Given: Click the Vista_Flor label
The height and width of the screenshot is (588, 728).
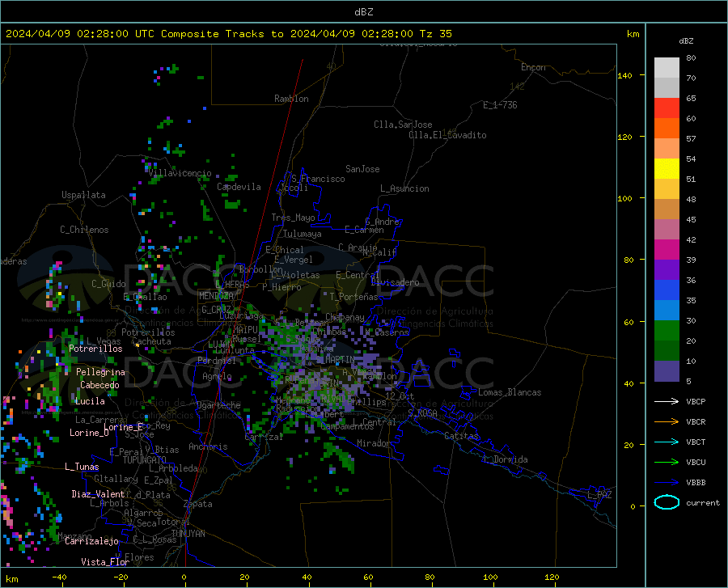Looking at the screenshot, I should [105, 562].
